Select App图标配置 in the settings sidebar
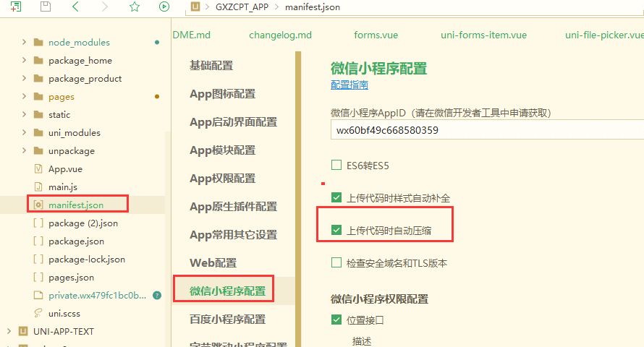 (222, 94)
